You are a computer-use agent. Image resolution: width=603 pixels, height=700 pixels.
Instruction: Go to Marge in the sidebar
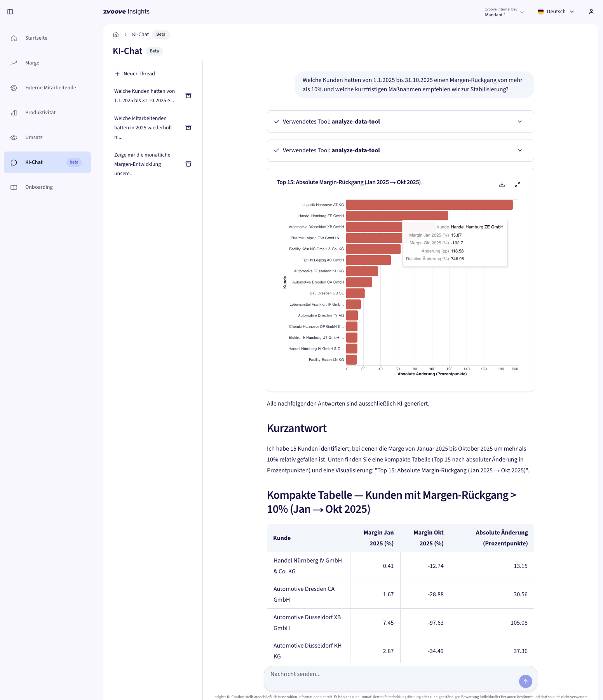32,63
